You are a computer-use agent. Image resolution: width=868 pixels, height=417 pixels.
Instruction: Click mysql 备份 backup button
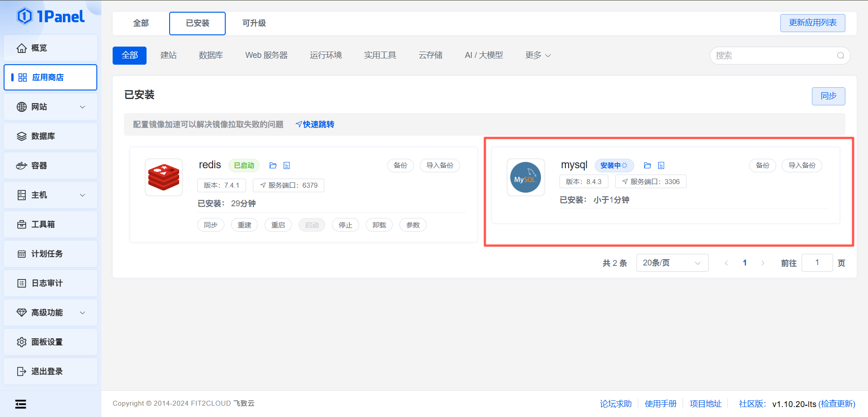(763, 166)
